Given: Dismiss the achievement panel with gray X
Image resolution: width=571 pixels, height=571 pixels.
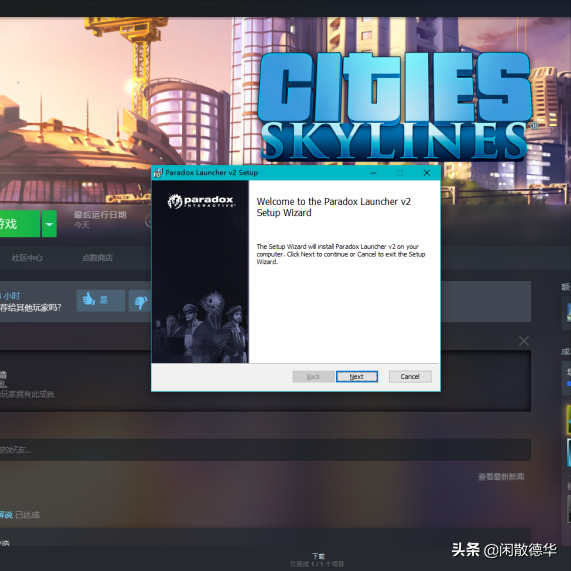Looking at the screenshot, I should (x=524, y=341).
